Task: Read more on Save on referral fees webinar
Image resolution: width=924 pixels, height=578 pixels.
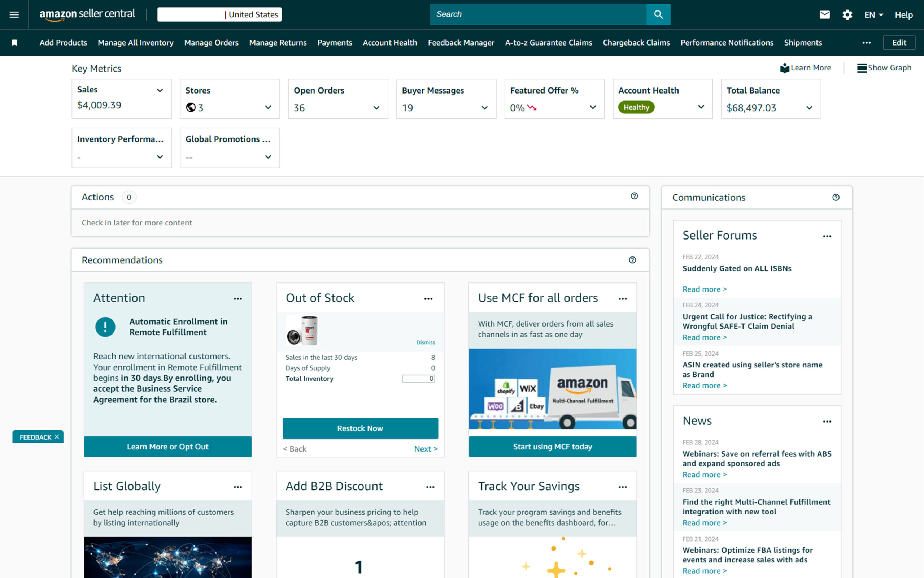Action: (x=705, y=474)
